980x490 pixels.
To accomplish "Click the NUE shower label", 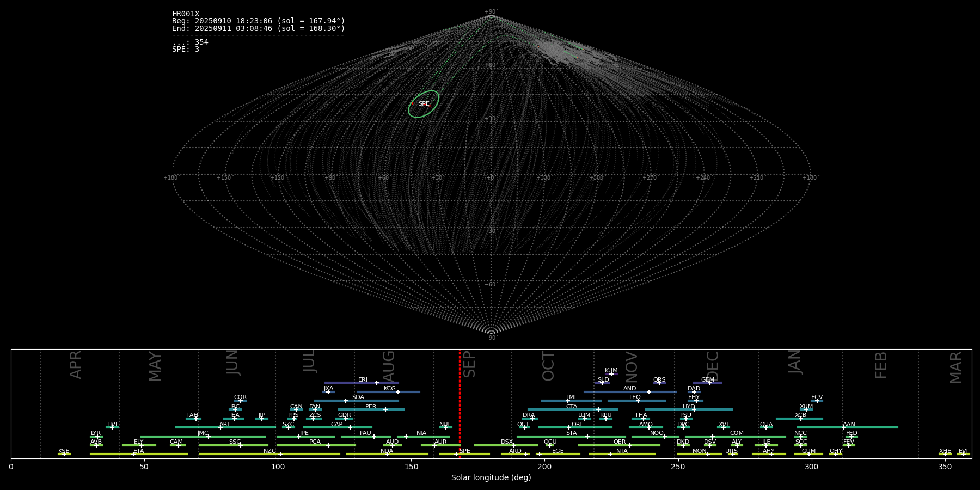I will tap(445, 425).
